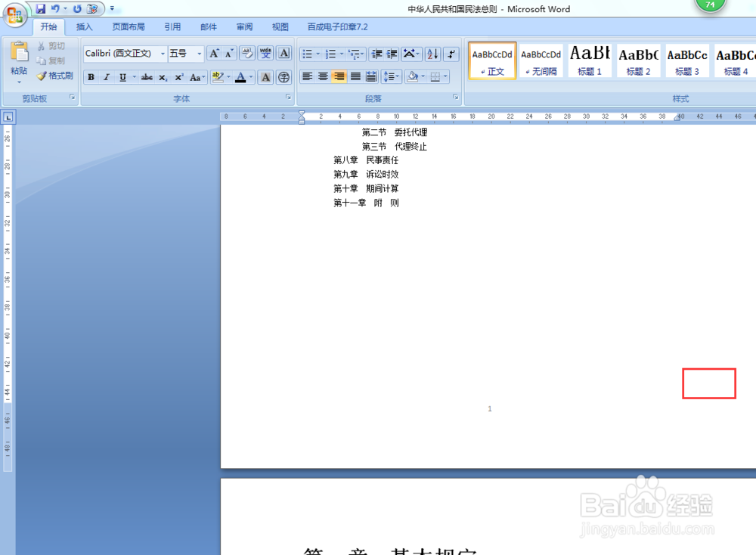Align text left
Image resolution: width=756 pixels, height=555 pixels.
(x=307, y=76)
